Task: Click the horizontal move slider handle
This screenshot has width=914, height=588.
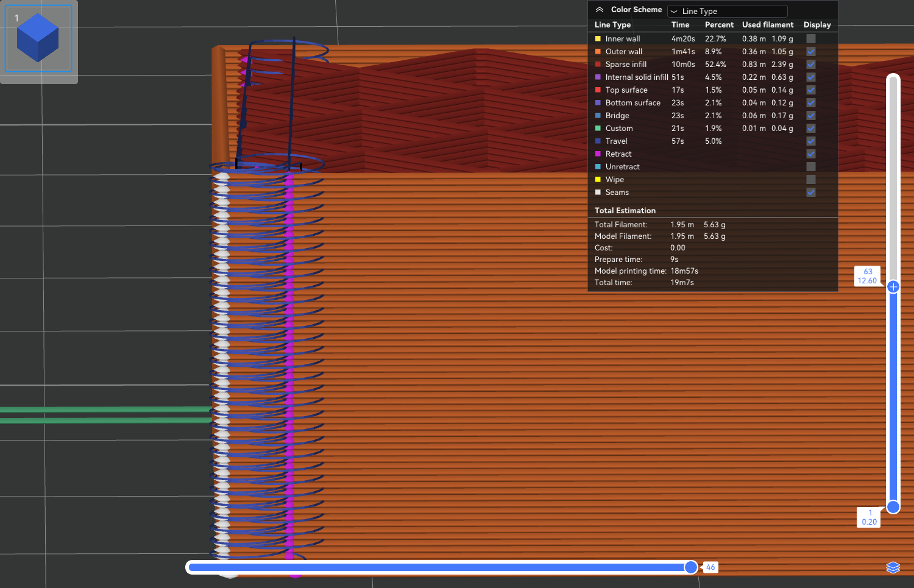Action: tap(690, 567)
